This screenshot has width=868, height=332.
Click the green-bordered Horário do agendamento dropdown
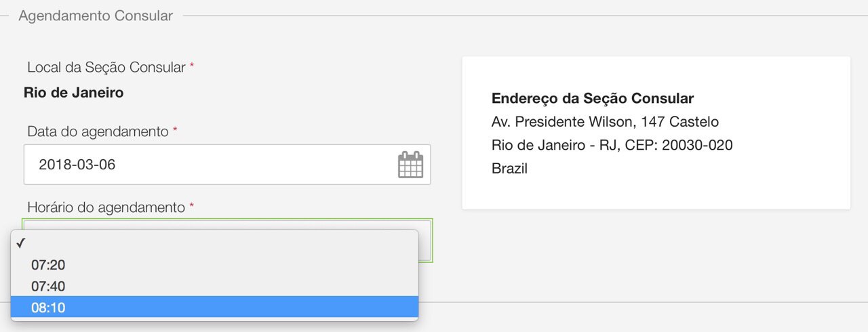point(425,241)
